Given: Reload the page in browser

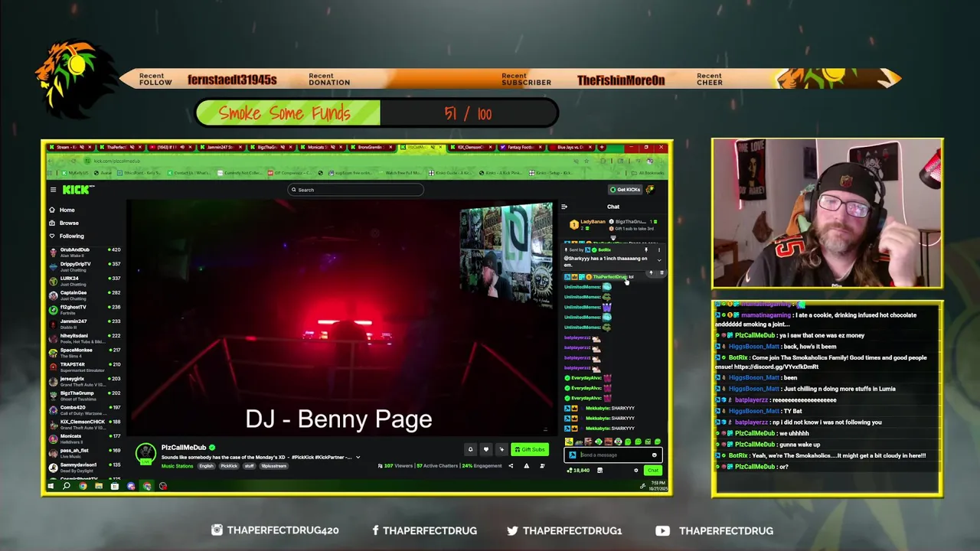Looking at the screenshot, I should click(x=73, y=161).
